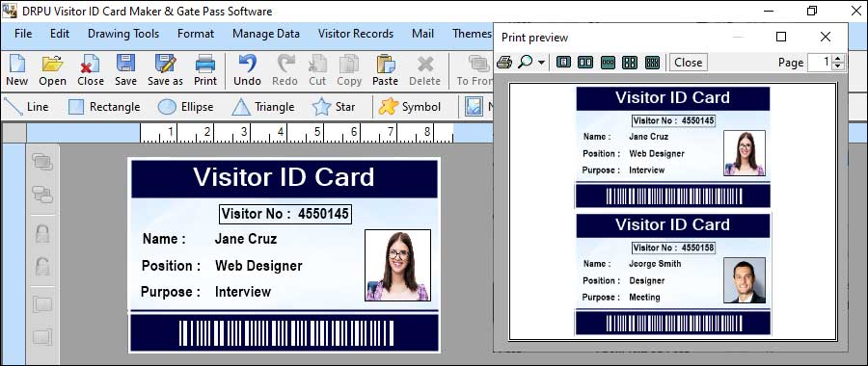
Task: Increase page number with up stepper arrow
Action: click(838, 59)
